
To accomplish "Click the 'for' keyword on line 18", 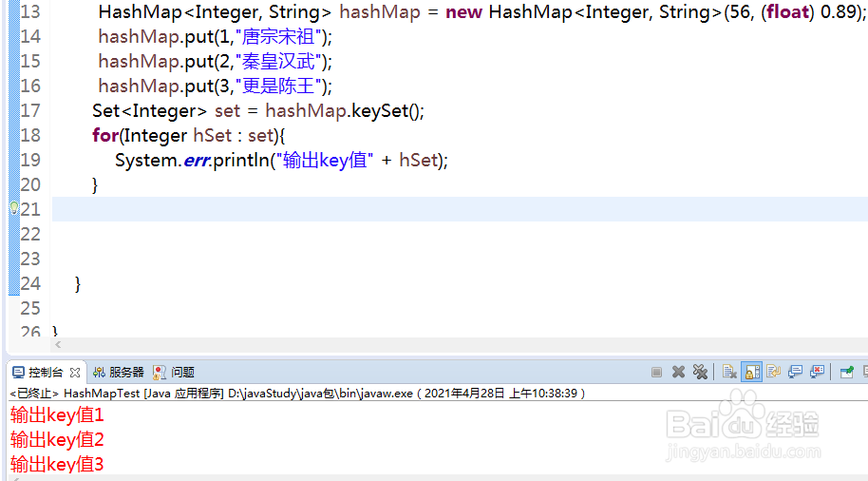I will (105, 135).
